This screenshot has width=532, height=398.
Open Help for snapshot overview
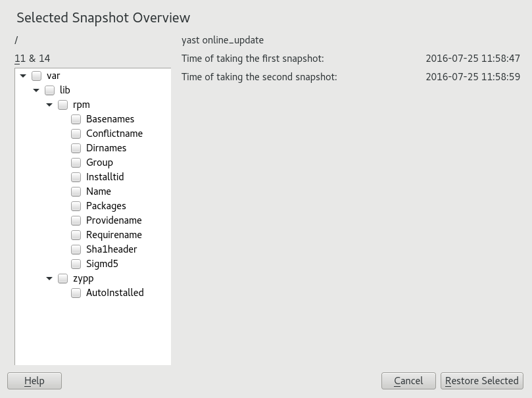pos(34,381)
